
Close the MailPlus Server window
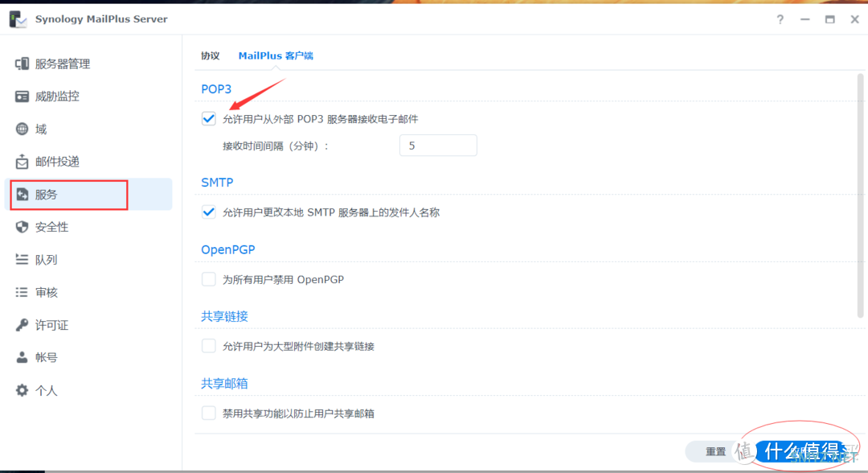coord(854,19)
